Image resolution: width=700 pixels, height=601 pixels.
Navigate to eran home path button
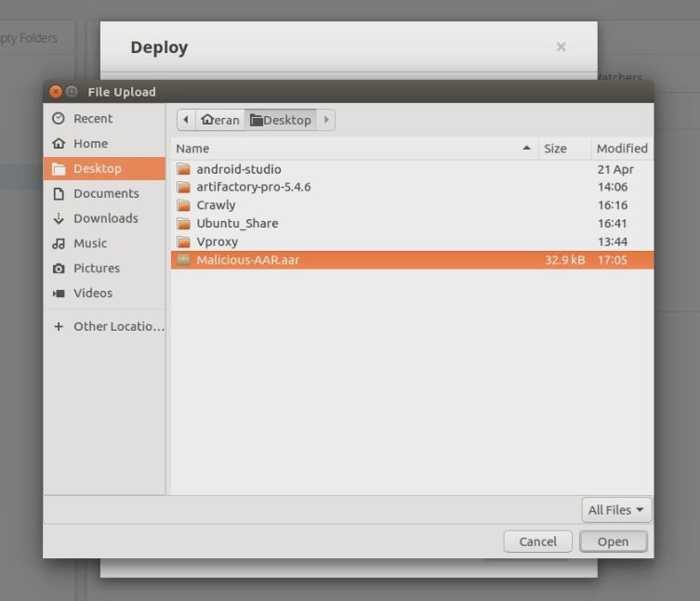coord(220,120)
